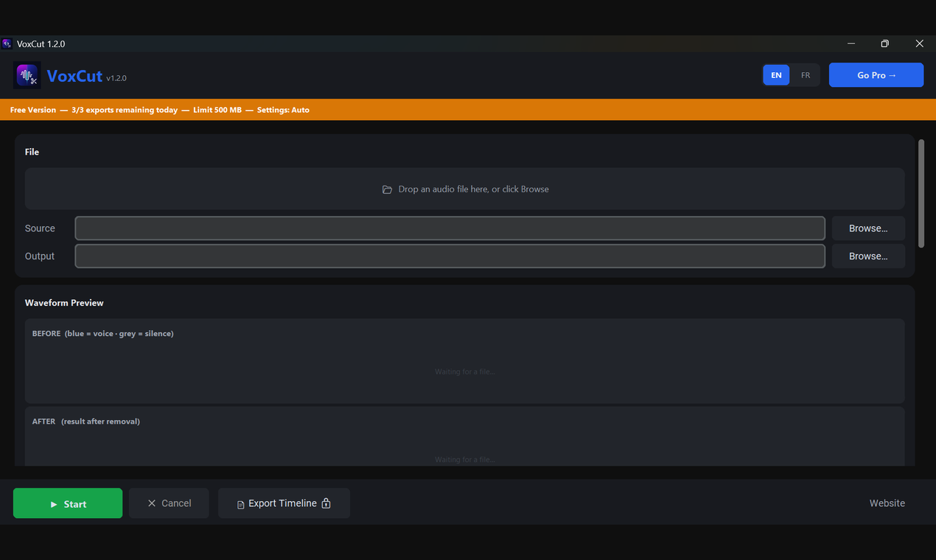
Task: Click the document icon on Export Timeline
Action: click(240, 505)
